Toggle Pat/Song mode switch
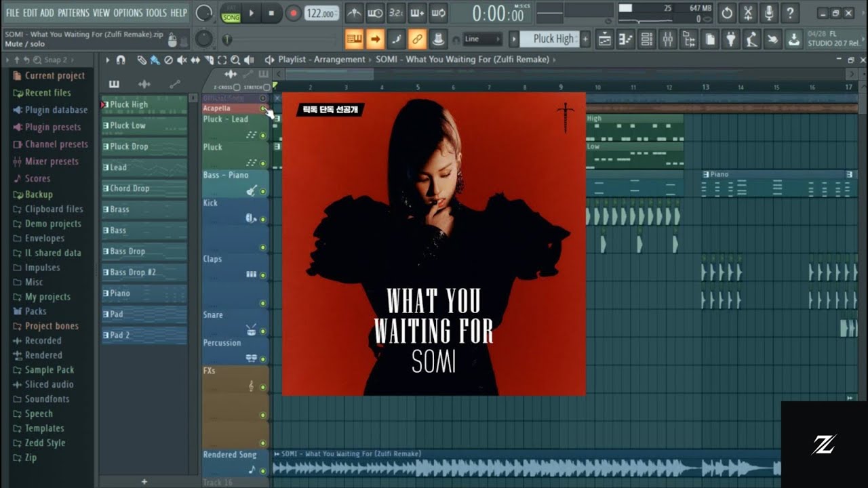 (231, 13)
